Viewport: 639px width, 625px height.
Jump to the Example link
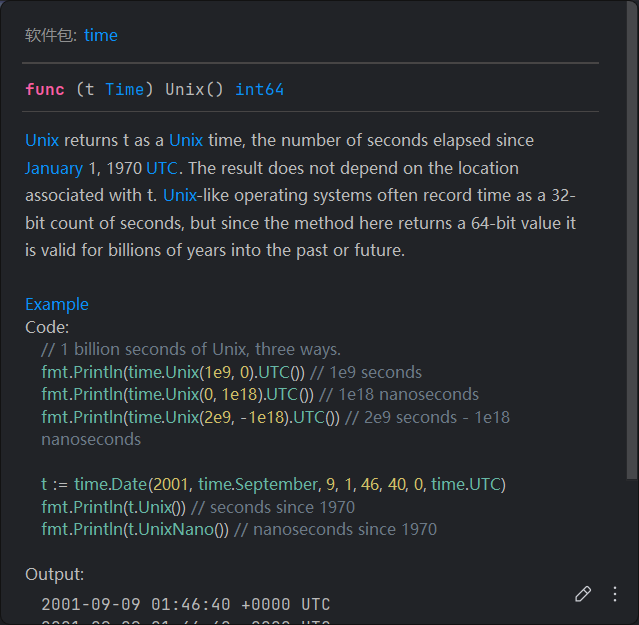pyautogui.click(x=57, y=304)
